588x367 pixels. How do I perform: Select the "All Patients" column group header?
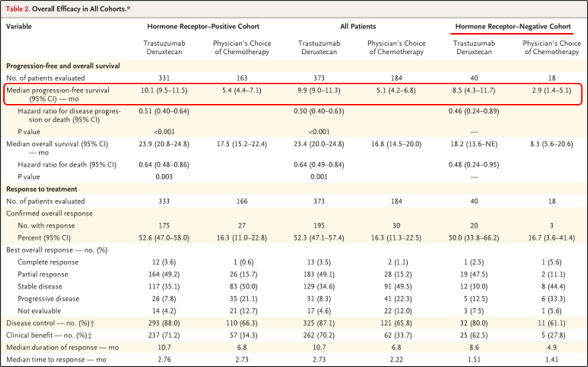pos(358,27)
